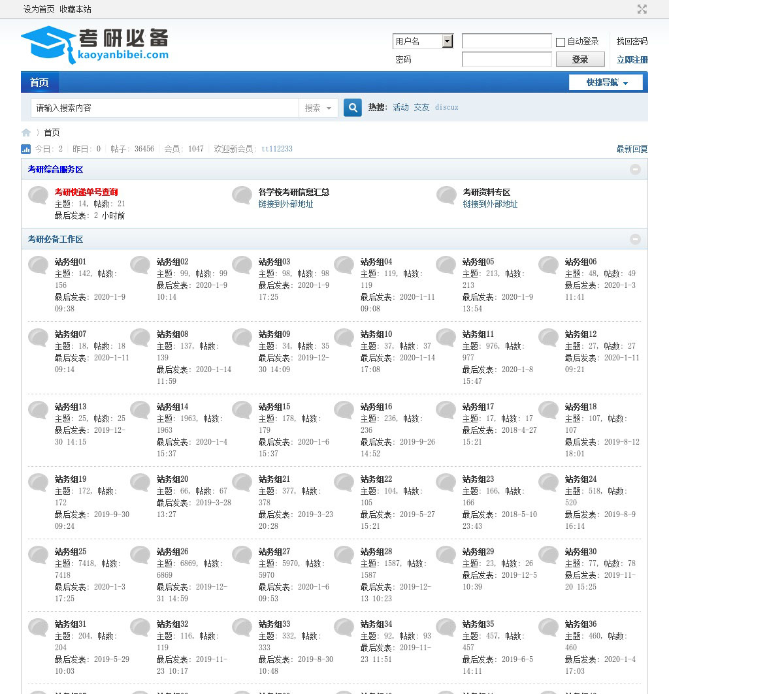
Task: Click the widescreen toggle icon at top right
Action: click(x=642, y=9)
